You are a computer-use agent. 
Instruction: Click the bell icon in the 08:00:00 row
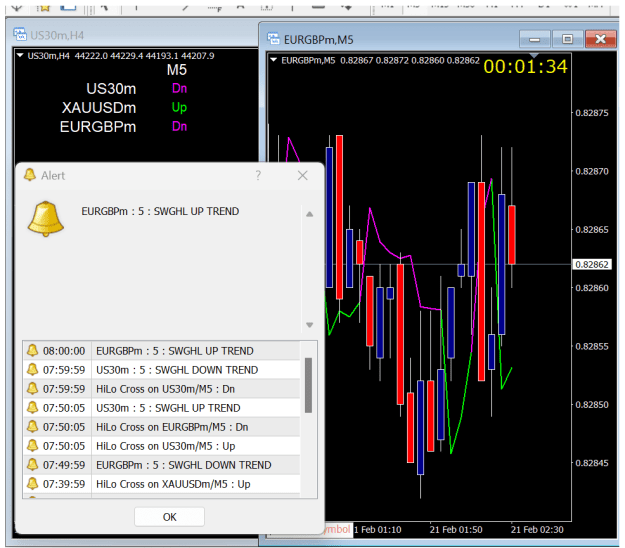(x=32, y=350)
